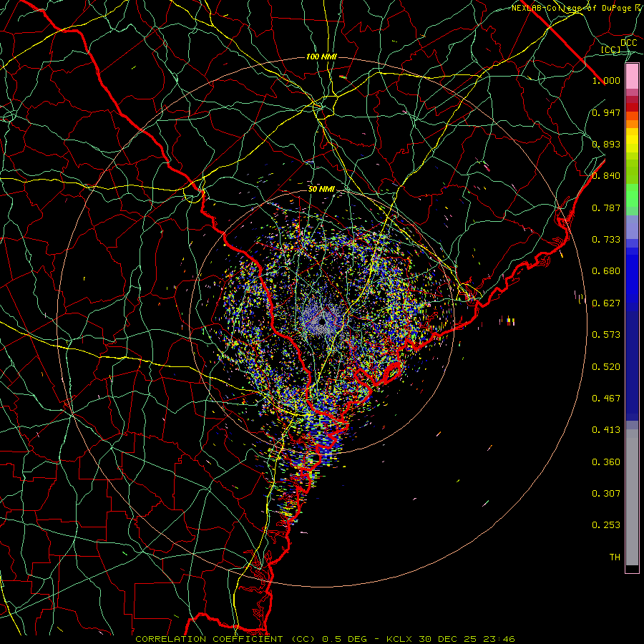This screenshot has width=644, height=644.
Task: Click the 0.307 scale value
Action: click(x=606, y=494)
